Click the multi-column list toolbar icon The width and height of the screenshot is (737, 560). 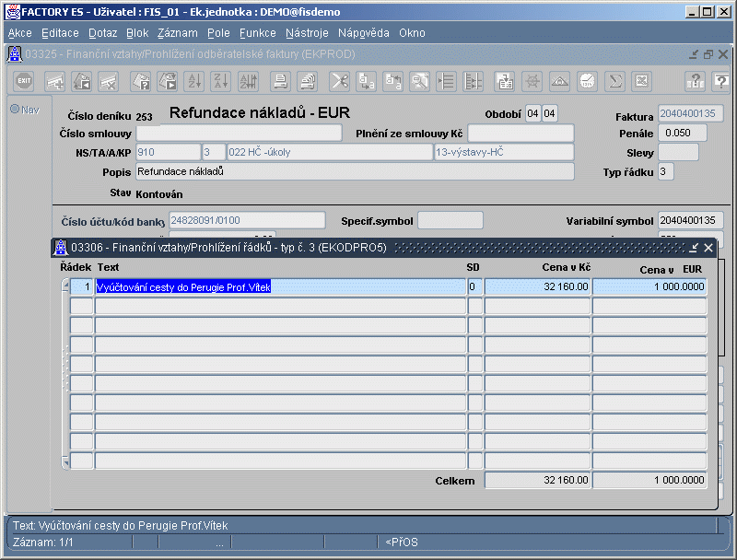(473, 82)
